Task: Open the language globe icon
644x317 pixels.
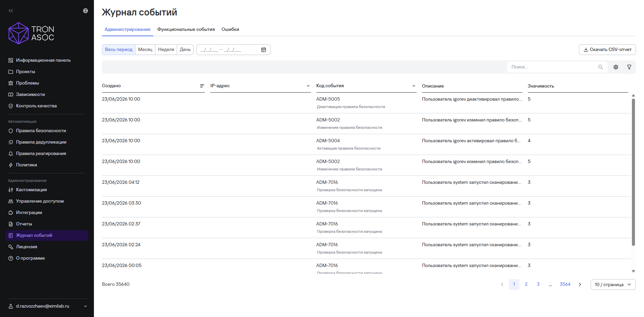Action: coord(86,11)
